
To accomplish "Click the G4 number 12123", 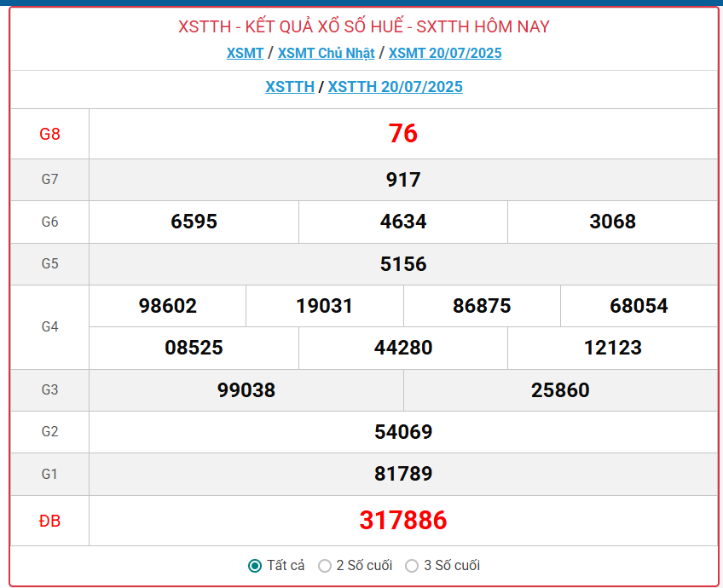I will coord(612,348).
